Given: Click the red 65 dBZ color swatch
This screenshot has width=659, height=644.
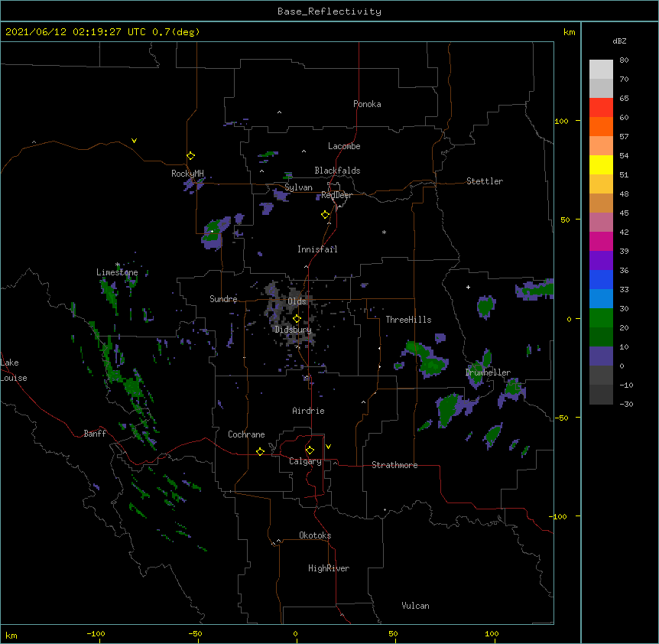Looking at the screenshot, I should pyautogui.click(x=601, y=107).
